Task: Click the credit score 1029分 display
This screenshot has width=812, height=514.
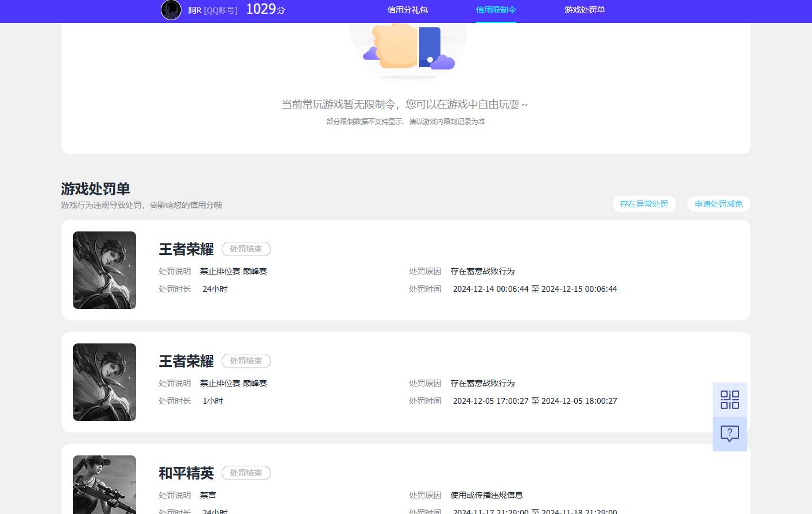Action: (265, 9)
